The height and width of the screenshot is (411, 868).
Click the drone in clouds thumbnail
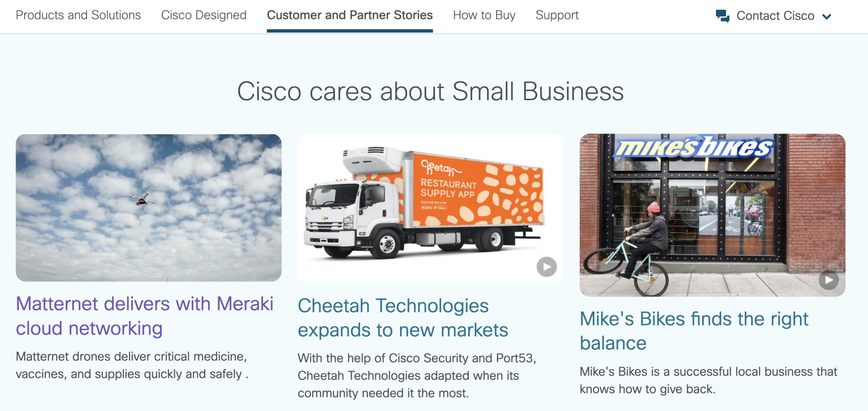[x=149, y=208]
